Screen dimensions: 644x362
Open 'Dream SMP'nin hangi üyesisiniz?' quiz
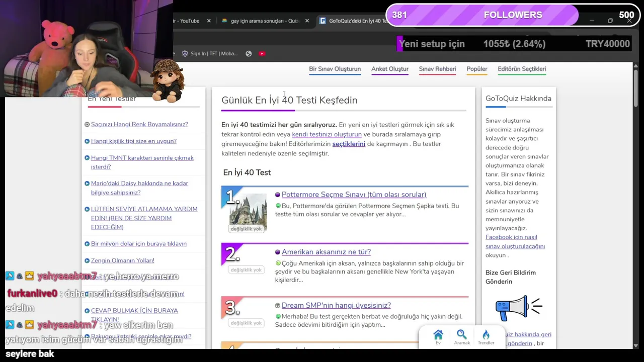coord(336,305)
